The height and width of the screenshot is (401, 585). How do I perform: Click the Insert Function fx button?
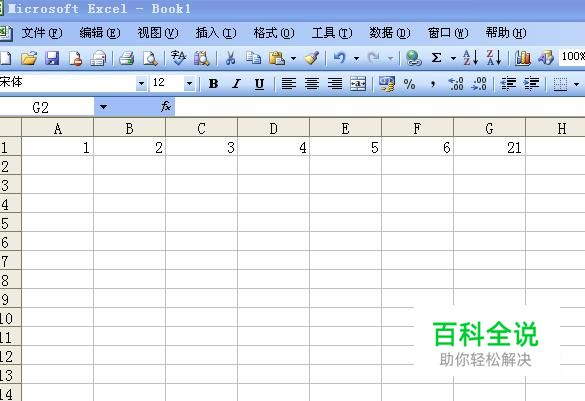(166, 107)
